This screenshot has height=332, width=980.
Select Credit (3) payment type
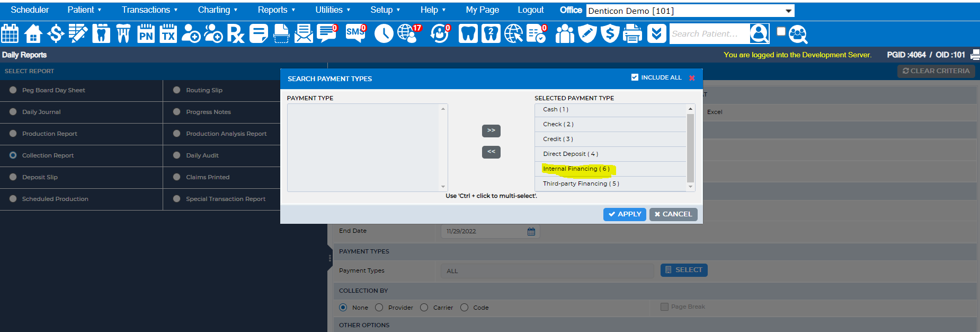click(610, 139)
